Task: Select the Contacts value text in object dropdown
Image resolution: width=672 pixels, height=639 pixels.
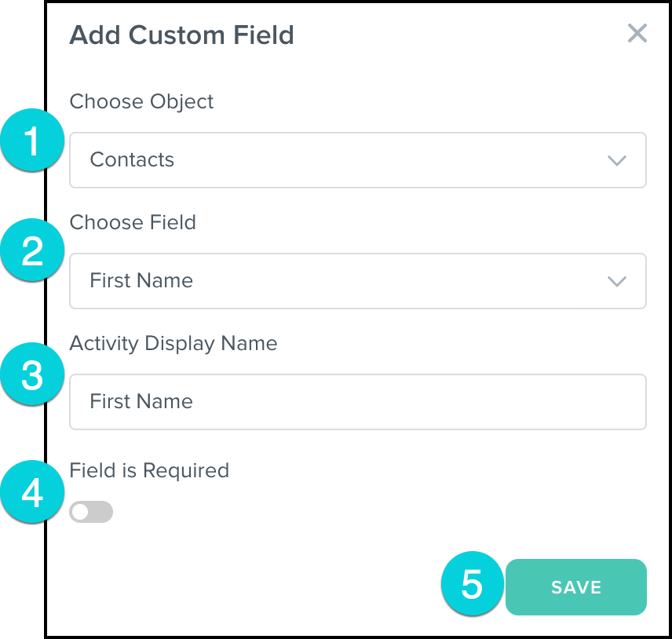Action: pos(132,160)
